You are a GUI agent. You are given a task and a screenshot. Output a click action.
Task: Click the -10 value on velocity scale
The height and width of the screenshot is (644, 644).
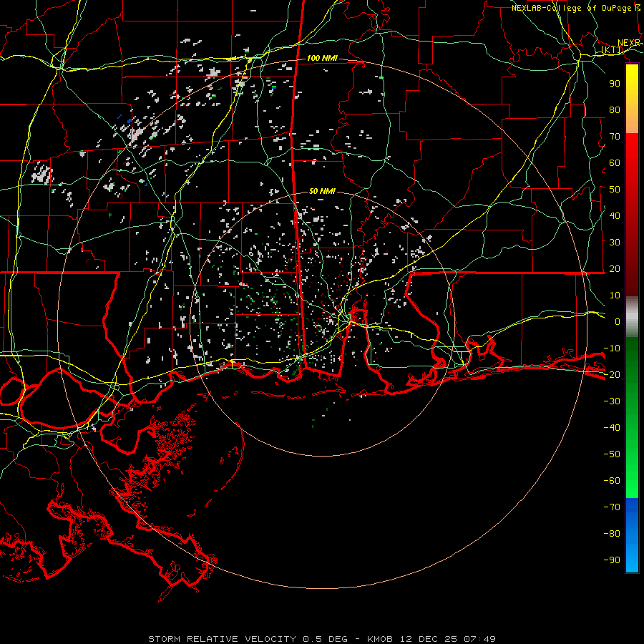click(612, 348)
